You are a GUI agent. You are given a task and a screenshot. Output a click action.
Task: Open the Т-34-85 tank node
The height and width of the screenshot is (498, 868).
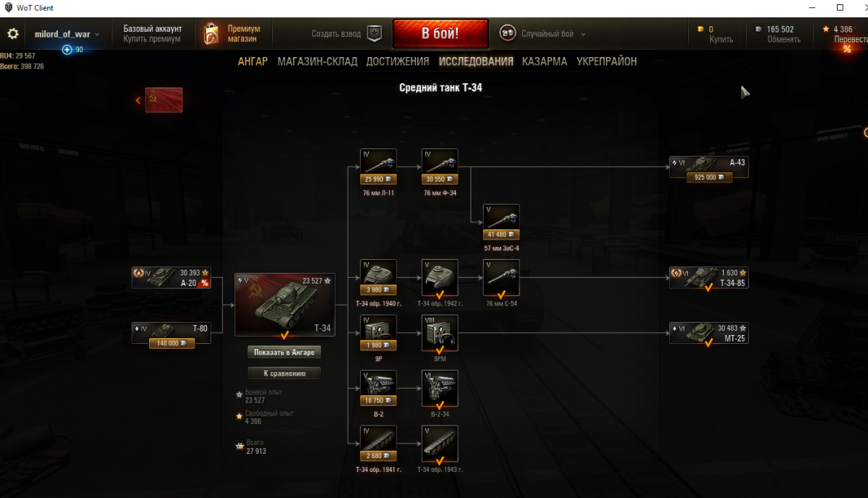click(709, 278)
